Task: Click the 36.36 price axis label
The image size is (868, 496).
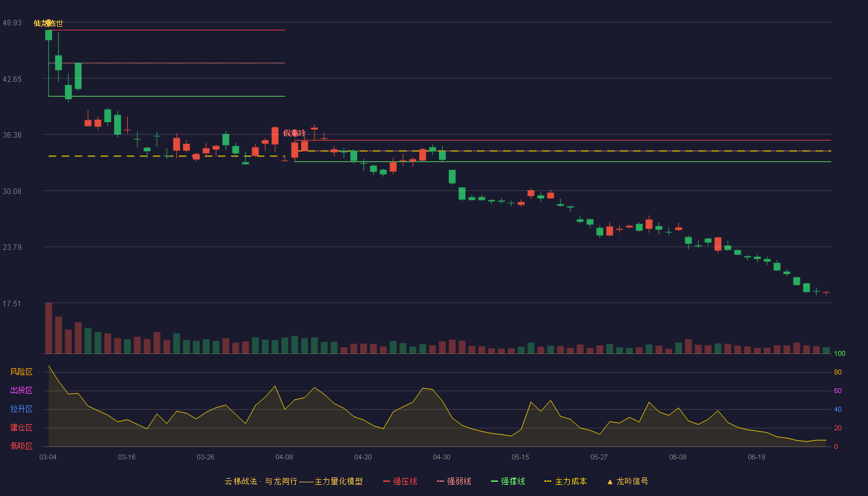Action: point(12,135)
